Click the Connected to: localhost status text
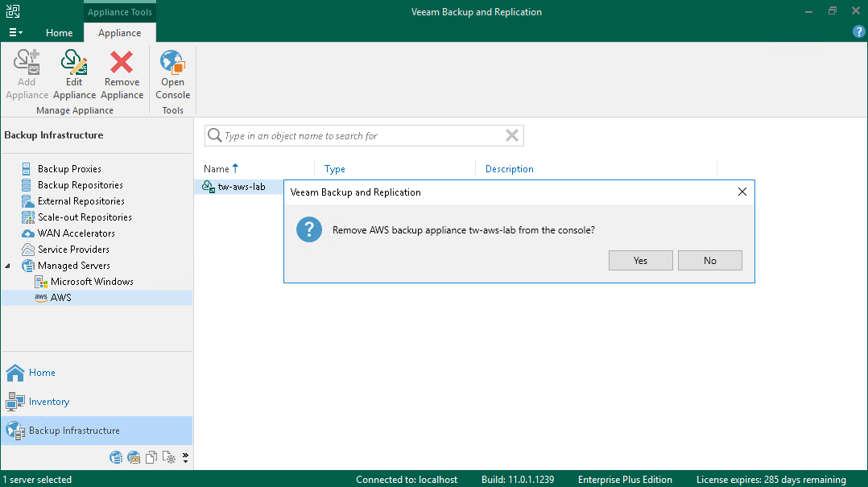Viewport: 868px width, 487px height. point(407,479)
